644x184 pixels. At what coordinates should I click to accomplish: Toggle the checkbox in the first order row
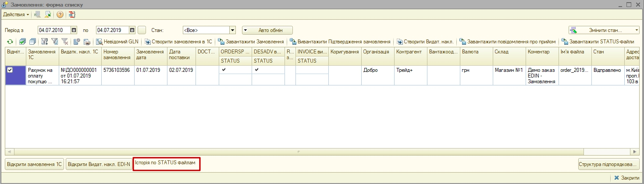(x=10, y=70)
